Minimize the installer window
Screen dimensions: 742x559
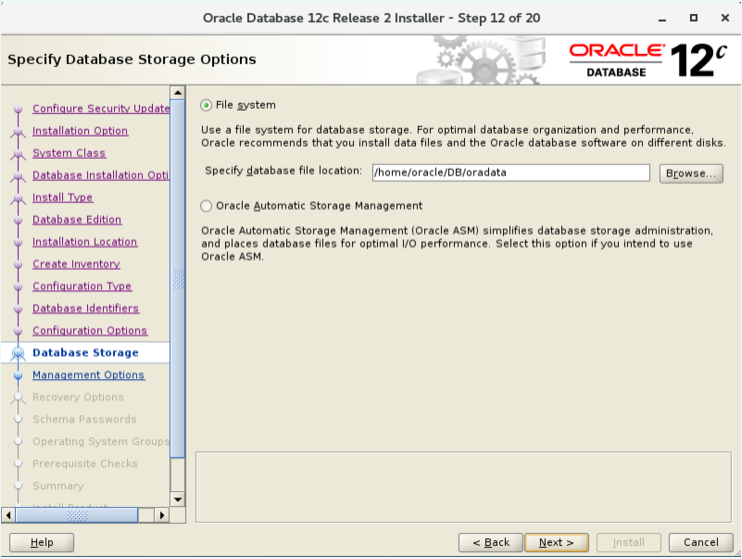[x=662, y=18]
